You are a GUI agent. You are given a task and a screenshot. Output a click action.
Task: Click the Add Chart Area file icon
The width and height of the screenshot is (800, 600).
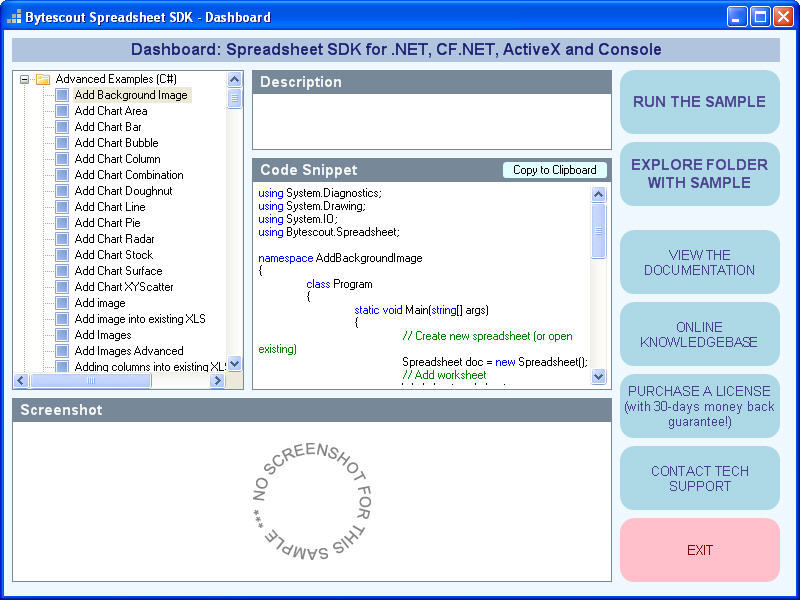click(62, 111)
